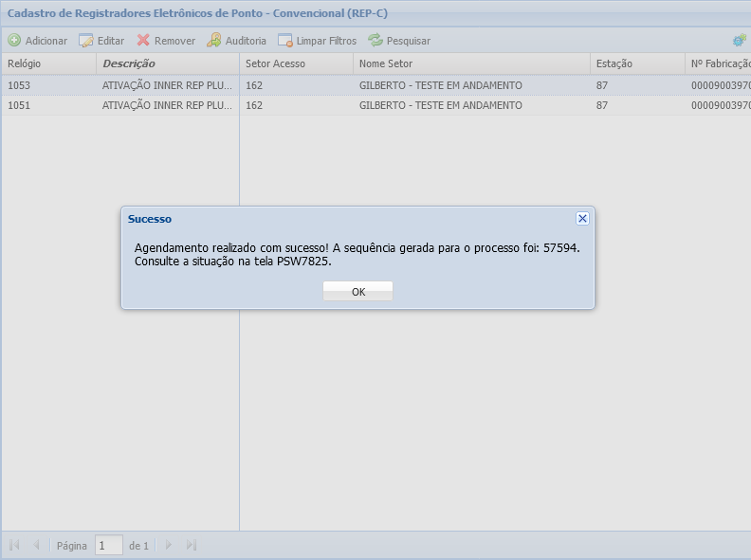
Task: Select the row with Relógio 1051
Action: pos(47,105)
